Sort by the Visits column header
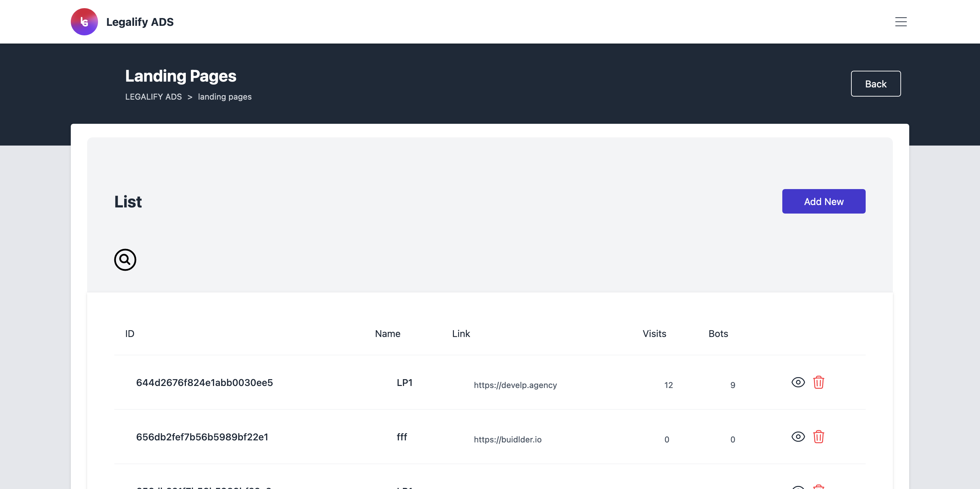This screenshot has height=489, width=980. point(654,334)
